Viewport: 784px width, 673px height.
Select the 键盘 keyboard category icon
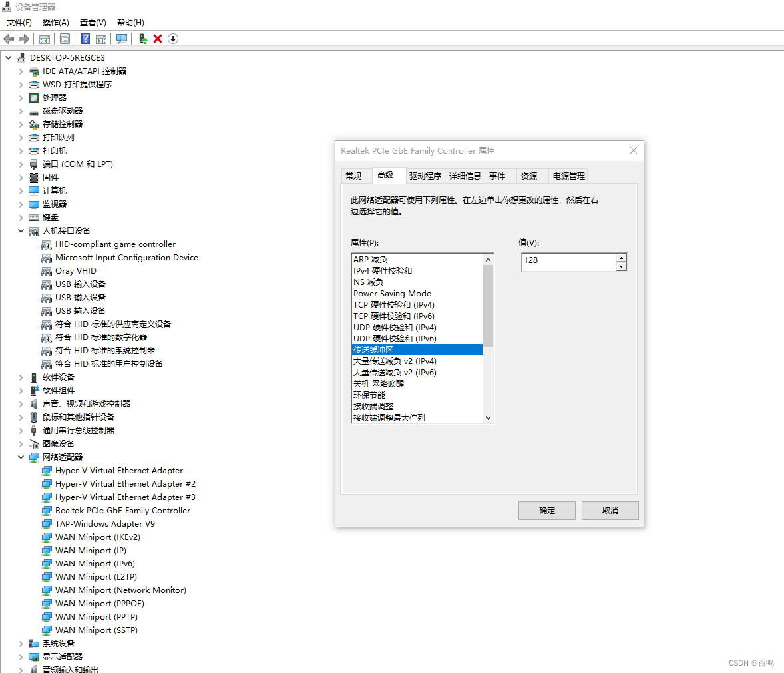(x=33, y=218)
